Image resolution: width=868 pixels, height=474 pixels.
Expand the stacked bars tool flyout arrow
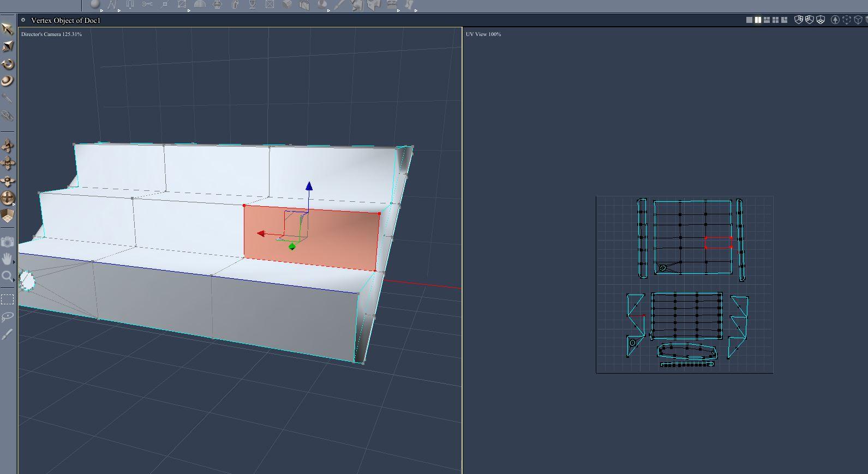(x=398, y=10)
